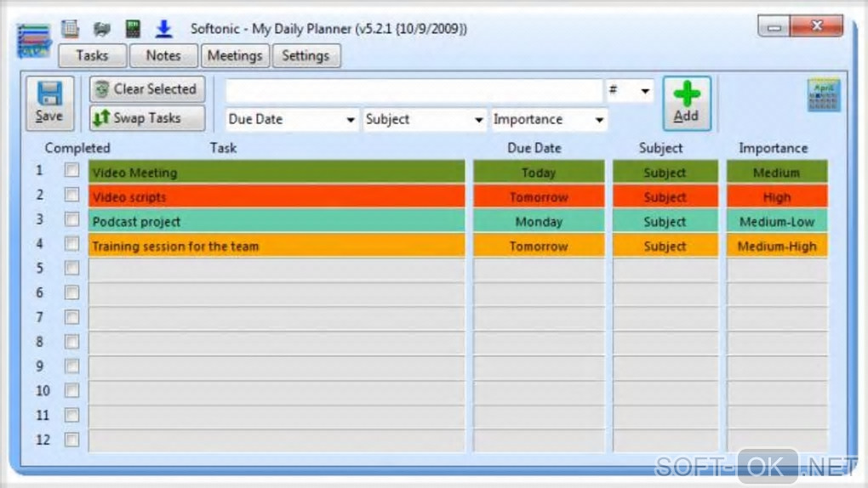Tick the checkbox for row 8
868x488 pixels.
tap(71, 342)
